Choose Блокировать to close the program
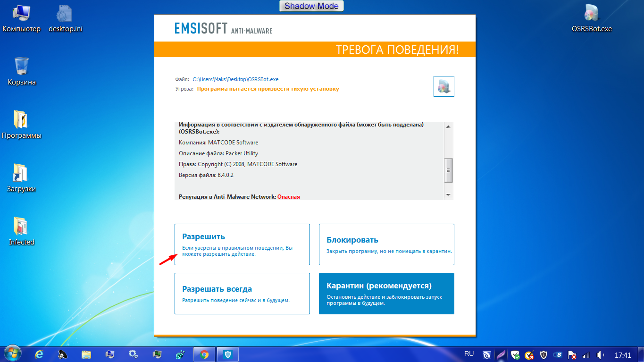Image resolution: width=644 pixels, height=362 pixels. pos(386,244)
